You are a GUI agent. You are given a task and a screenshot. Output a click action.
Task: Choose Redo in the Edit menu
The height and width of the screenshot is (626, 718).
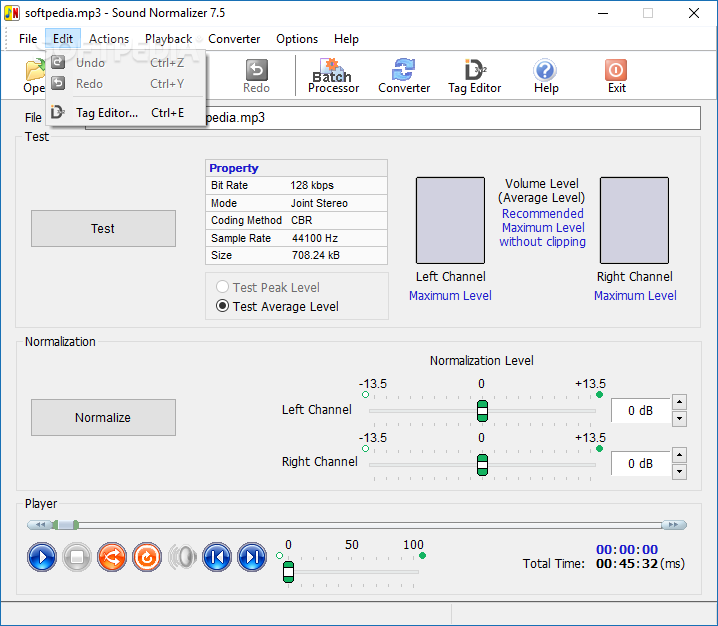[127, 84]
